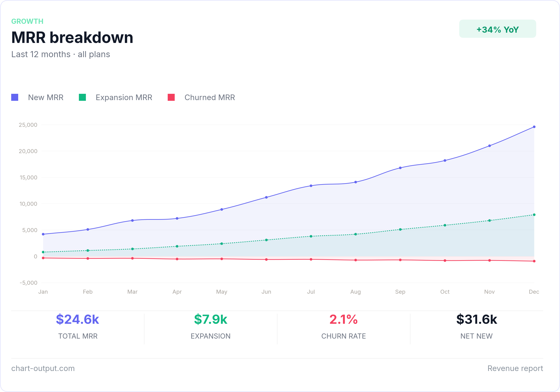
Task: Click the Revenue report footer text
Action: 515,368
